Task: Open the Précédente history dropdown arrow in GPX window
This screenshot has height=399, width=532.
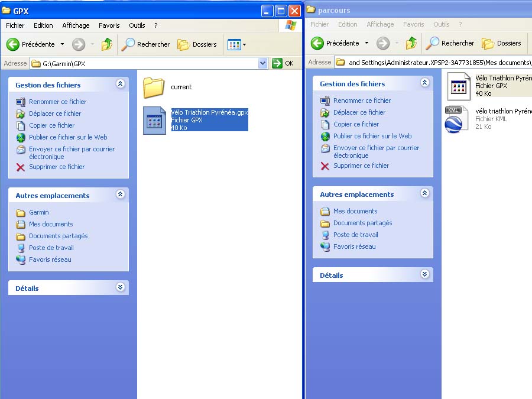Action: 62,44
